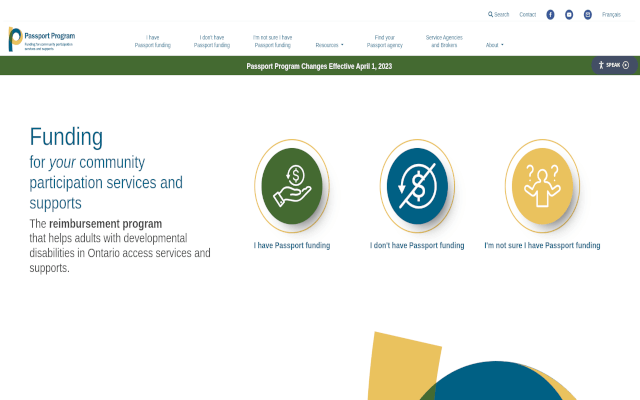Click the green hand-with-coin funding icon
This screenshot has width=640, height=400.
[291, 184]
